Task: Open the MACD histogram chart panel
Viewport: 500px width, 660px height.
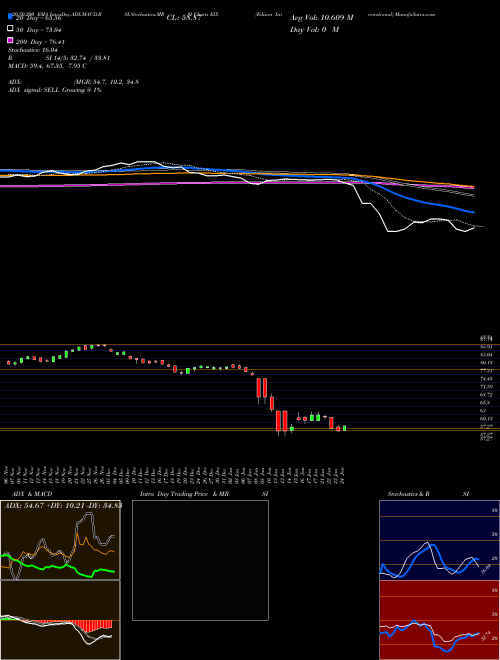Action: (x=60, y=620)
